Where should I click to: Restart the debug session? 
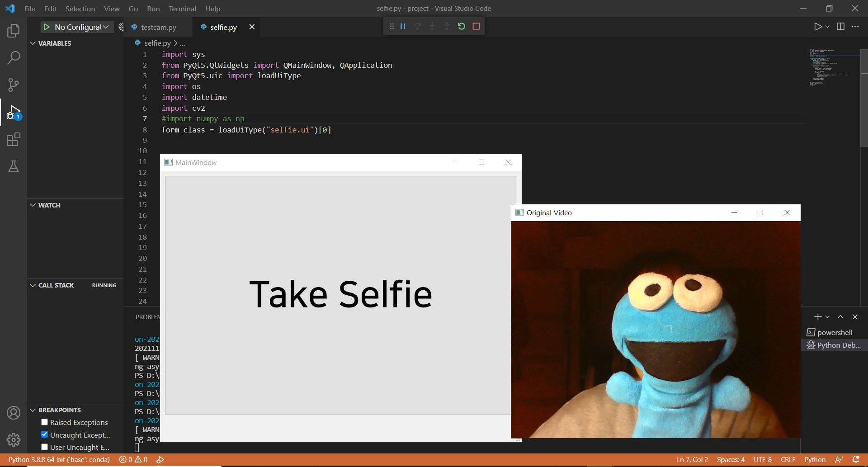point(461,26)
